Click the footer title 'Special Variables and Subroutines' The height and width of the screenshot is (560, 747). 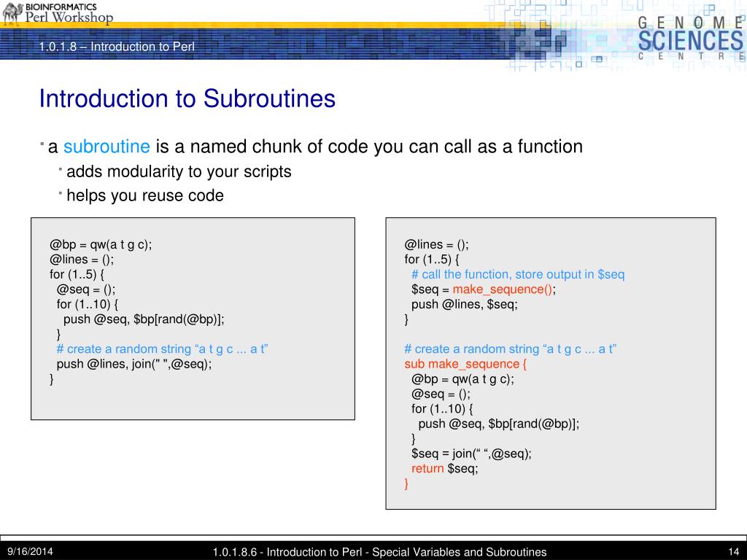[x=460, y=553]
